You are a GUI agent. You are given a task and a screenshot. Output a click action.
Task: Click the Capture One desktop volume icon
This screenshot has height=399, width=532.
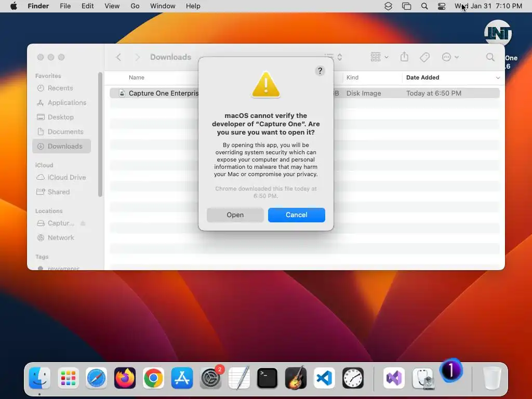tap(498, 34)
